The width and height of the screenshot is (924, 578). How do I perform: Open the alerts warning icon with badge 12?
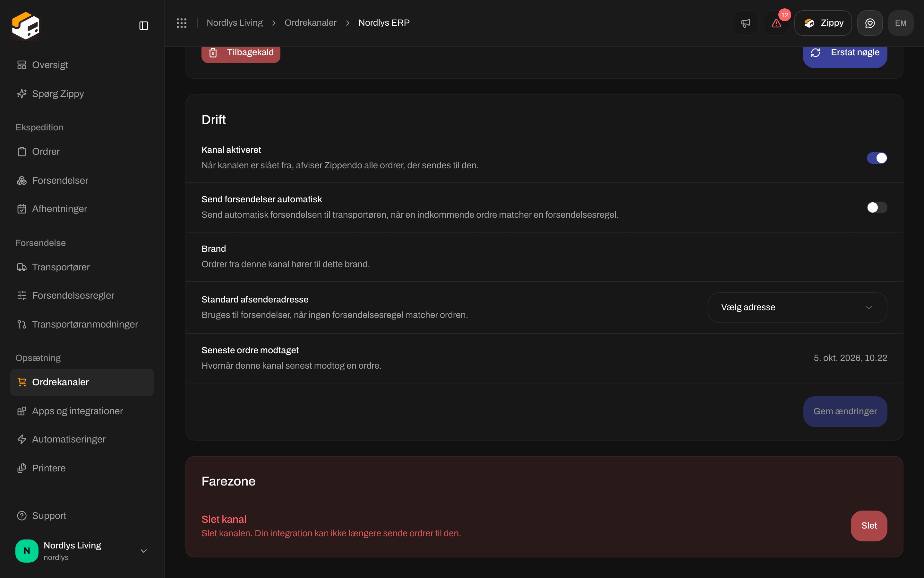coord(776,23)
